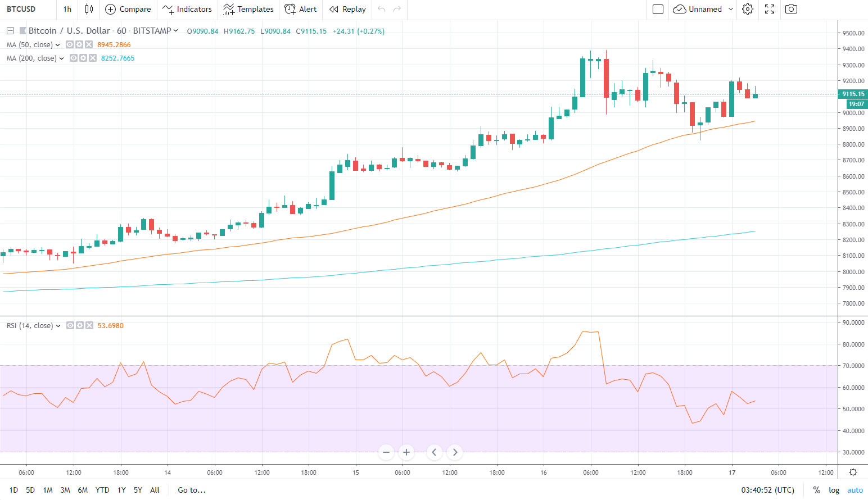Switch to the 1D date range
The image size is (868, 500).
pyautogui.click(x=13, y=490)
